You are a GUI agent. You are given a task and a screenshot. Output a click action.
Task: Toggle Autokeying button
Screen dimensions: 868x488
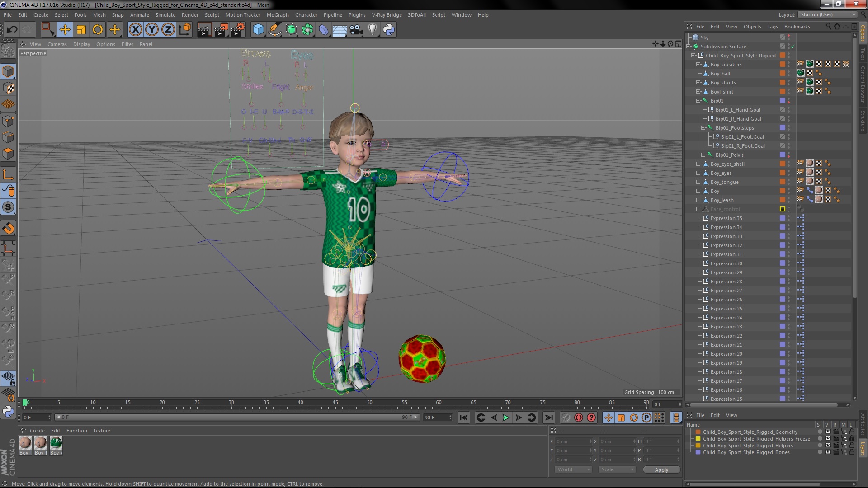(578, 418)
